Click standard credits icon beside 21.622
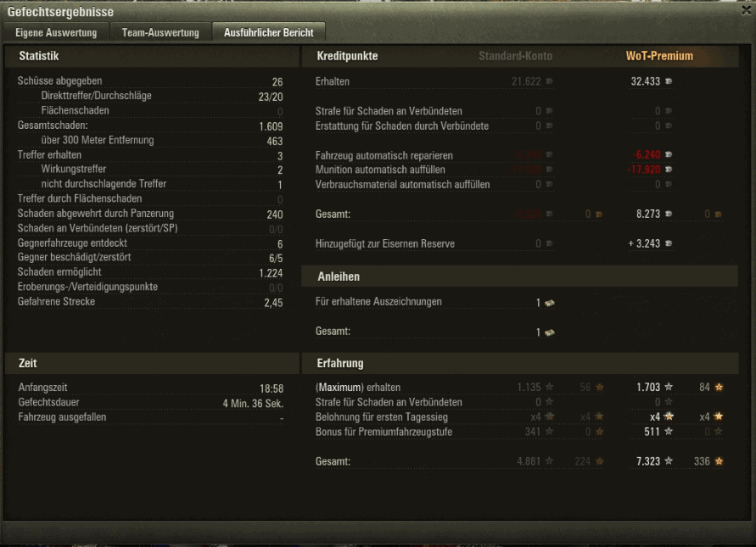The image size is (756, 547). [x=549, y=81]
